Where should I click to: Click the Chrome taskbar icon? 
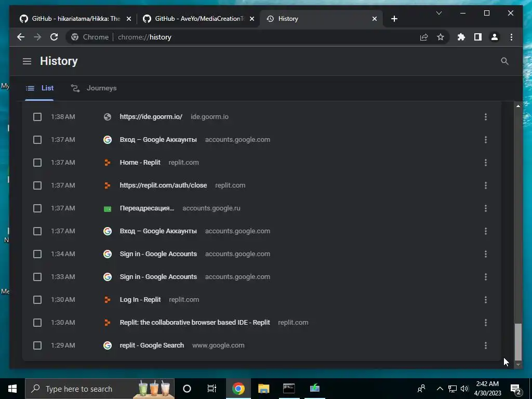tap(238, 389)
